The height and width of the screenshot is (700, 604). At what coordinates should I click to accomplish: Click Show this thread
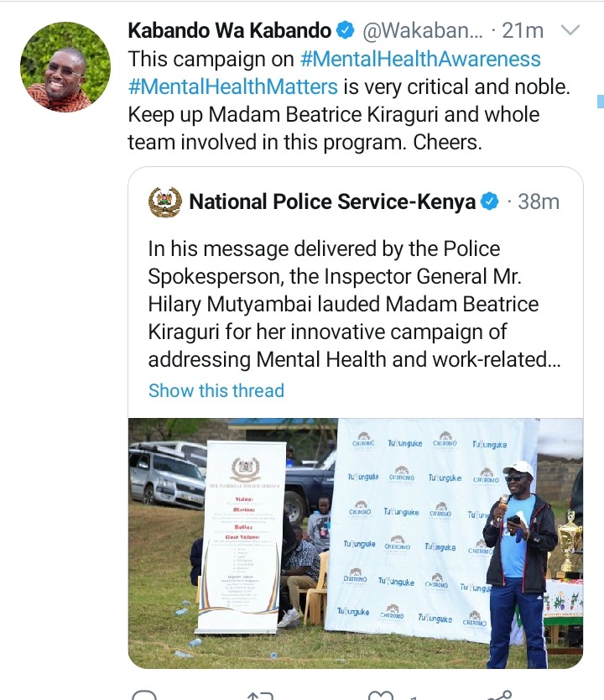(x=216, y=390)
